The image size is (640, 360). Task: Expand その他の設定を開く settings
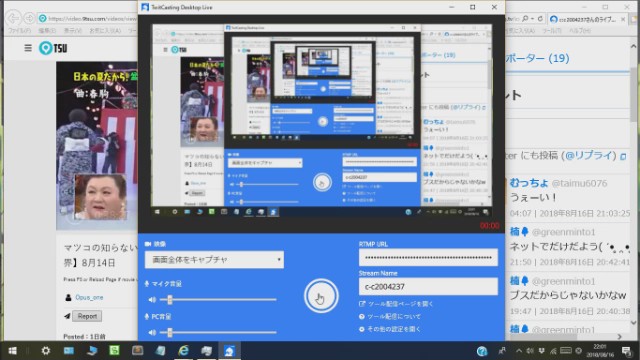tap(390, 329)
